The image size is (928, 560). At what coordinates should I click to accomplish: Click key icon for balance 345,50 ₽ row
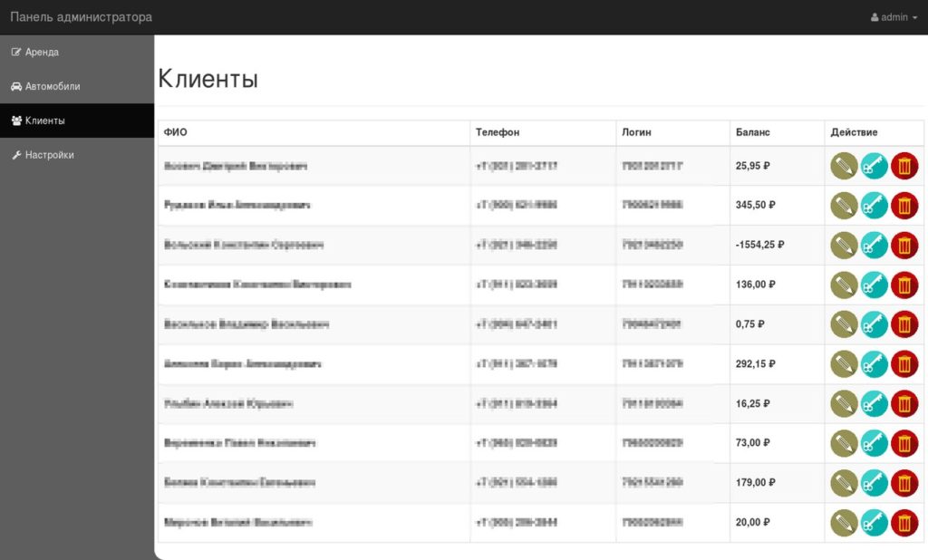tap(875, 206)
